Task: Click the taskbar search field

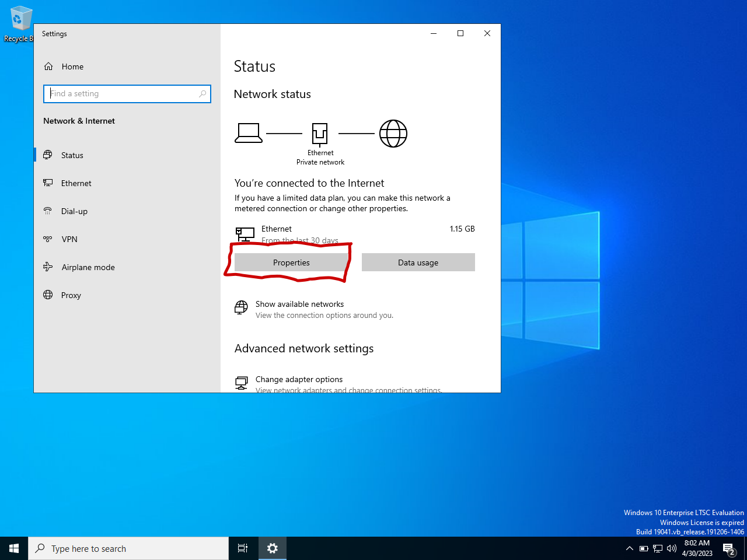Action: tap(128, 548)
